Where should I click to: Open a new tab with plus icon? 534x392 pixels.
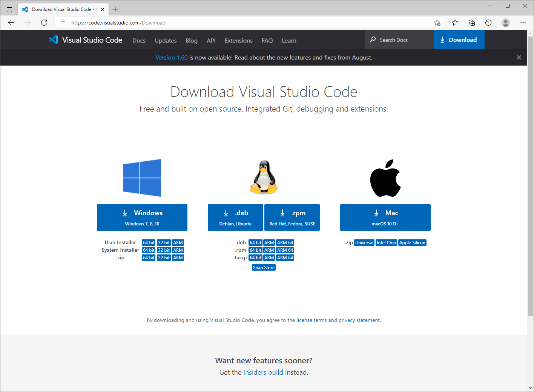(x=115, y=9)
